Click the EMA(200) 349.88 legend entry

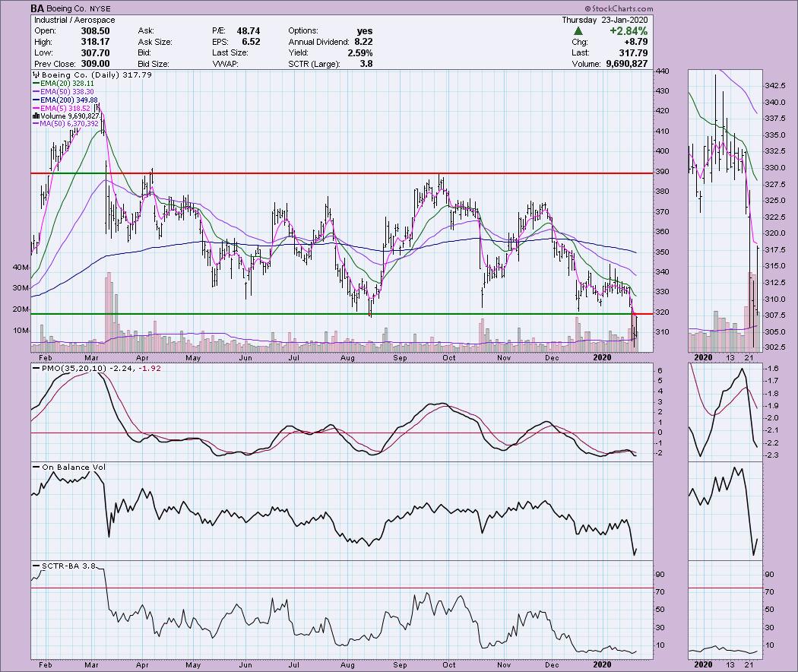coord(65,100)
